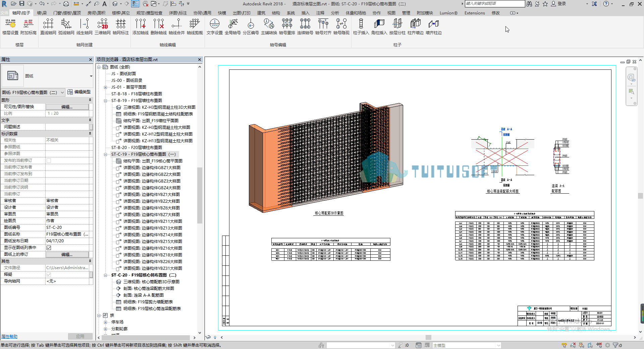The height and width of the screenshot is (349, 644).
Task: Click the 删除轴线 delete axis icon
Action: coord(158,27)
